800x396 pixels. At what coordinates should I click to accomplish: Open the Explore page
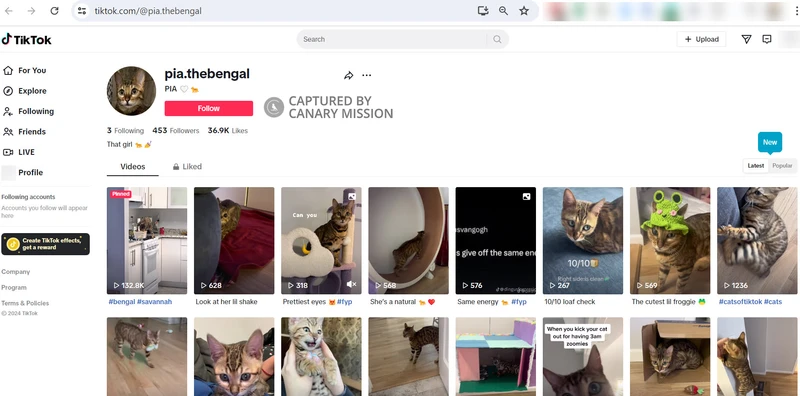pos(24,91)
